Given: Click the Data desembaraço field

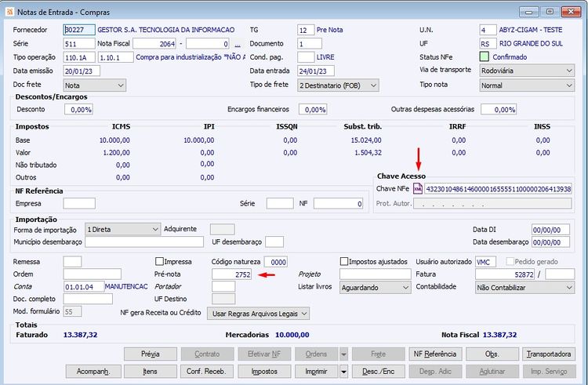Looking at the screenshot, I should point(550,242).
